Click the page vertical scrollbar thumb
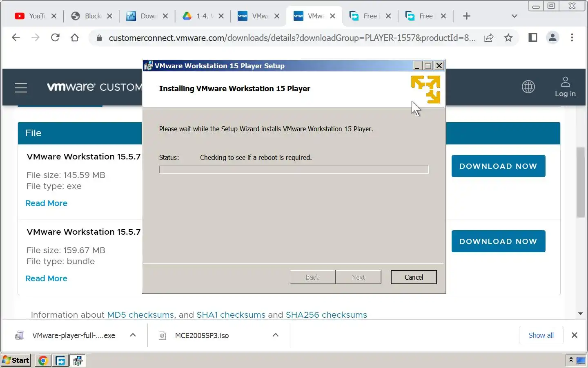The image size is (588, 368). [x=581, y=182]
